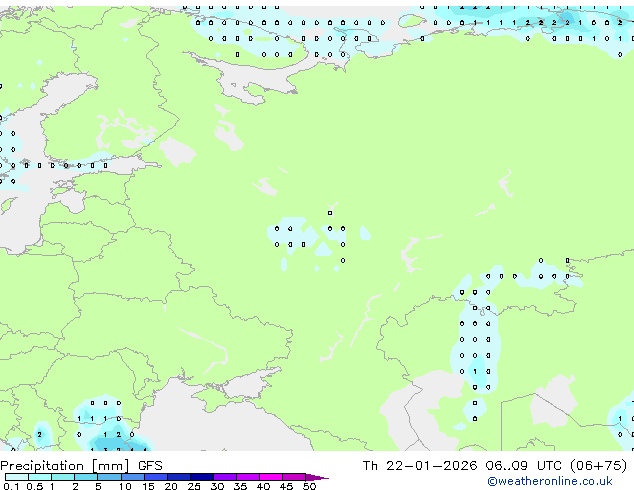Click the purple above-50 legend arrow tip

(317, 477)
